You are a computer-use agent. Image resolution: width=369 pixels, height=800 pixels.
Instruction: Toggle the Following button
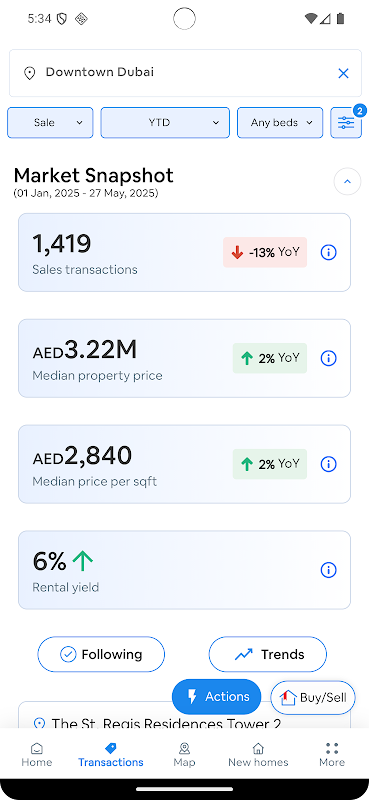click(x=101, y=654)
